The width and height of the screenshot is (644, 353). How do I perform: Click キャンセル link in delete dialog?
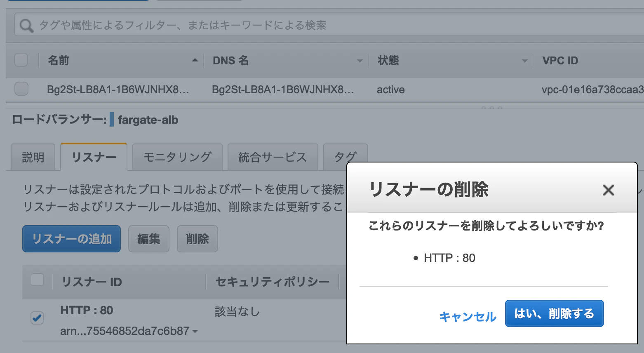point(468,316)
